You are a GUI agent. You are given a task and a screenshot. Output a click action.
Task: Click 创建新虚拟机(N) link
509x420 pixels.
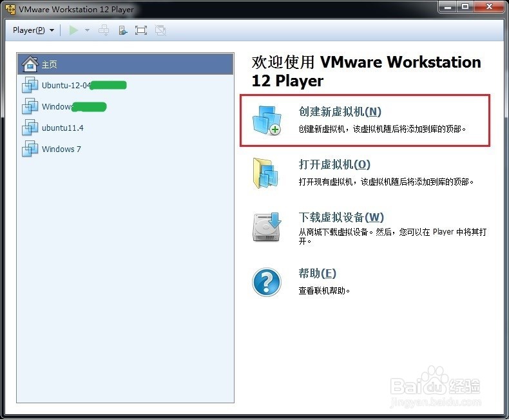[340, 111]
